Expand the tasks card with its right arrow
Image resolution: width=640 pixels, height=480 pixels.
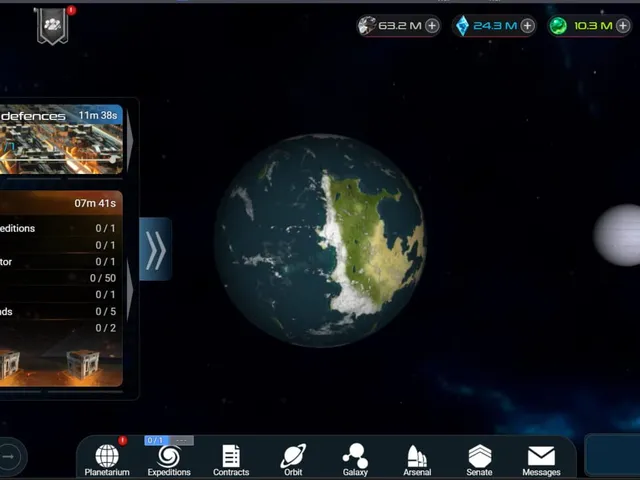[x=130, y=290]
